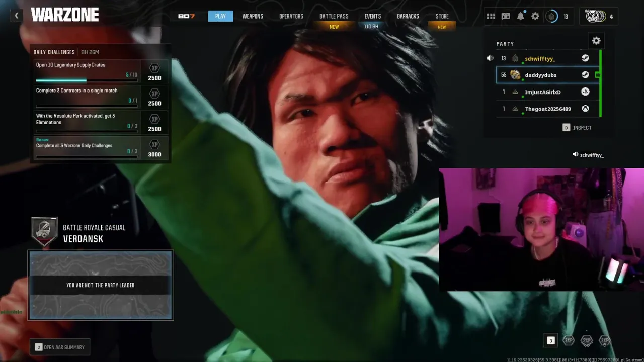
Task: Click the Resolute Perk 0/3 progress bar
Action: tap(87, 132)
